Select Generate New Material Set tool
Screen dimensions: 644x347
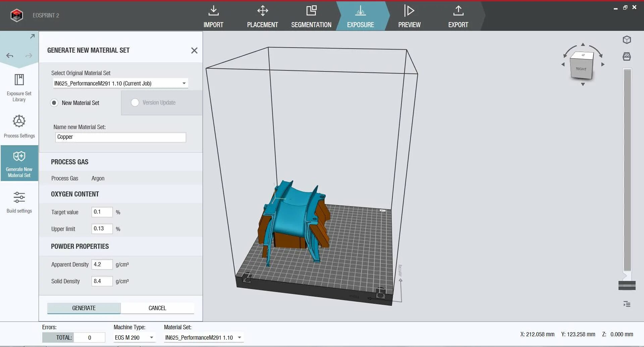pos(19,163)
